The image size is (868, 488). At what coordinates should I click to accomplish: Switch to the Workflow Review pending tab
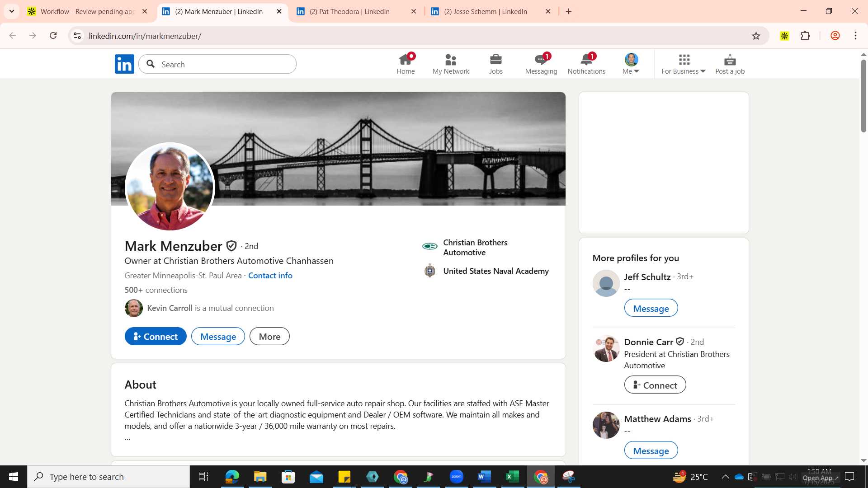click(87, 11)
